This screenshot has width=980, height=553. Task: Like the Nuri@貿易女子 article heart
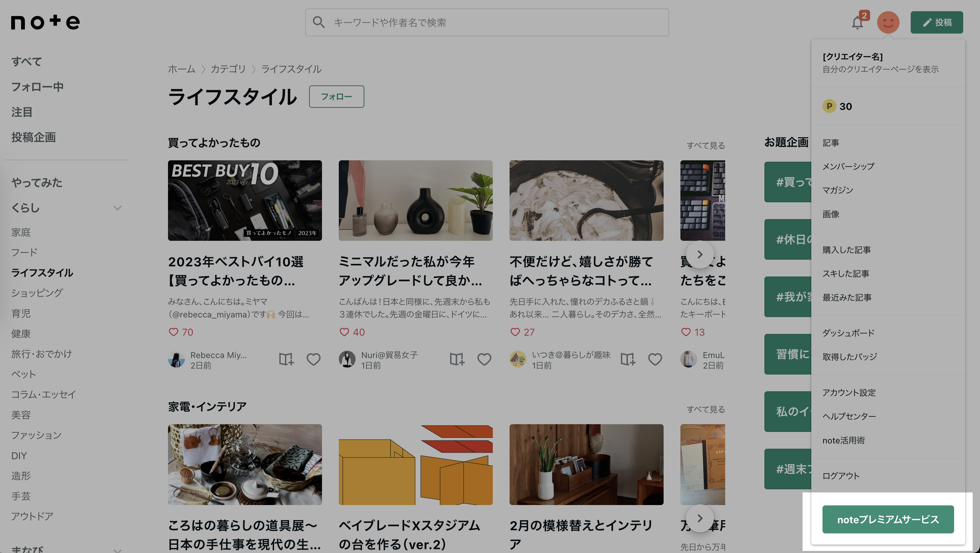484,359
